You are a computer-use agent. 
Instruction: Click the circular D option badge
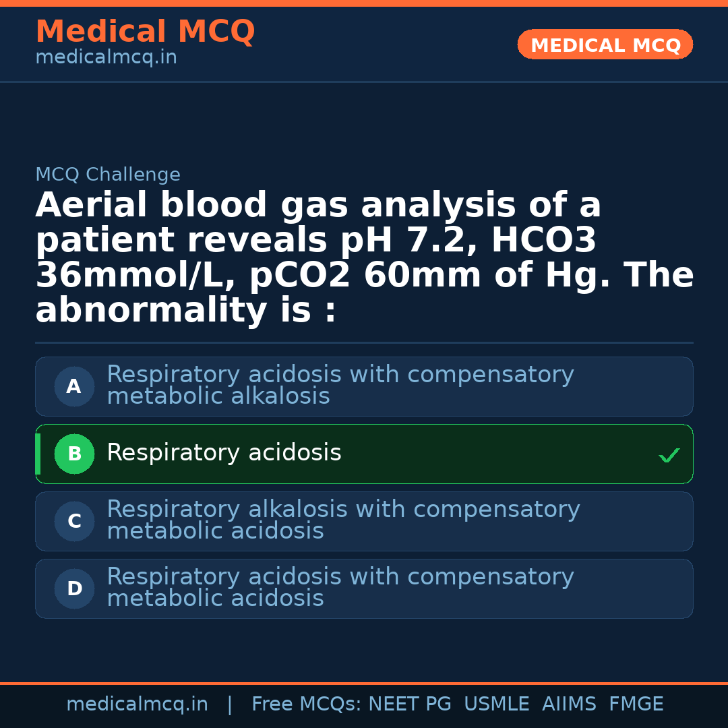pyautogui.click(x=74, y=589)
